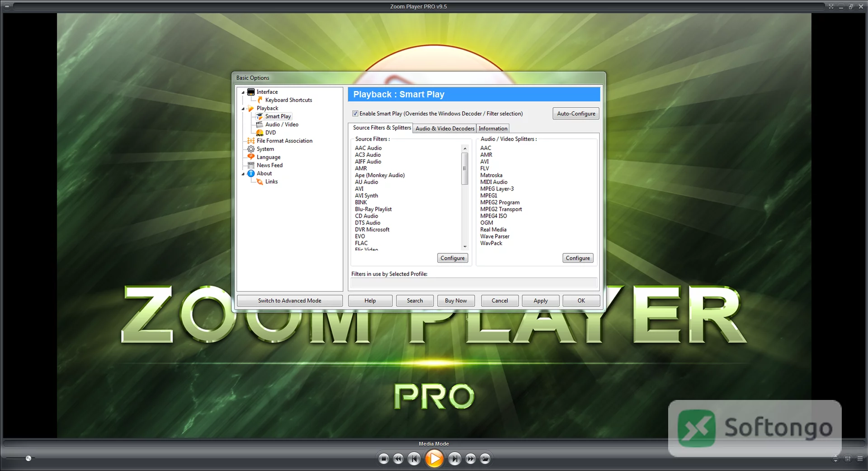Click the News Feed newspaper icon
Screen dimensions: 868x471
coord(251,165)
